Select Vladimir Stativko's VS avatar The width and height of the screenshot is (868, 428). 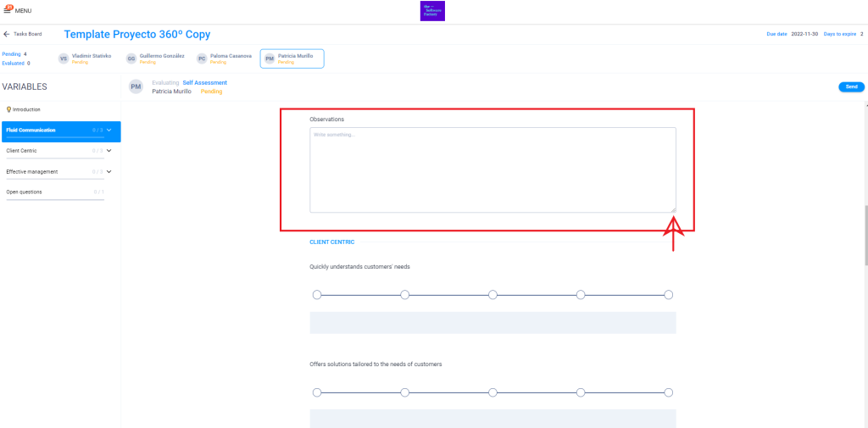tap(64, 58)
